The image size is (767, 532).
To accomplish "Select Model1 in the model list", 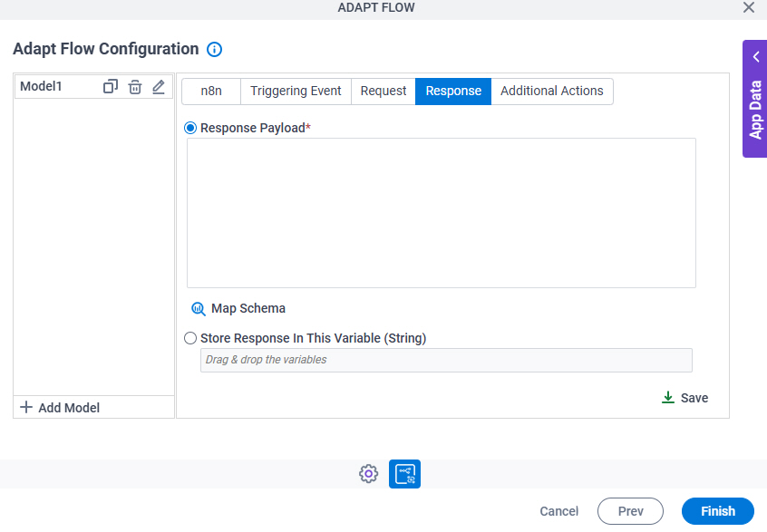I will click(41, 86).
